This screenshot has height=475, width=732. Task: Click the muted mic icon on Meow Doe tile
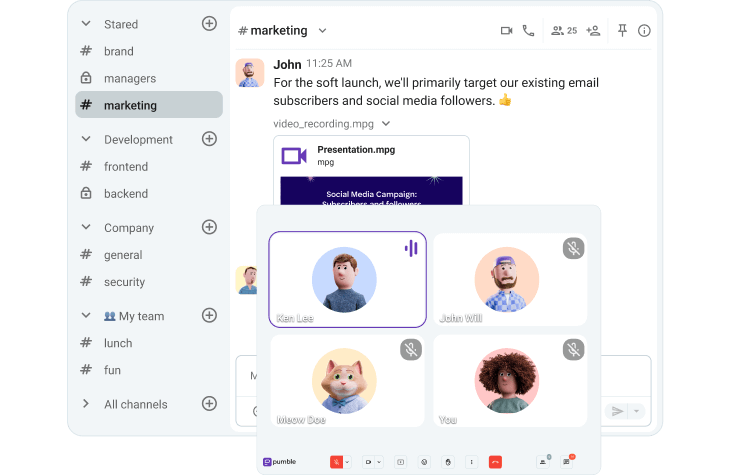coord(411,350)
